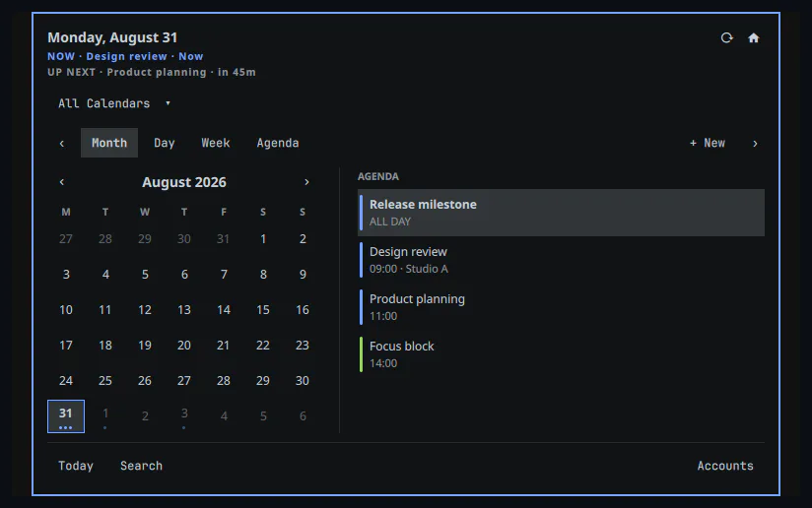Go to next month with chevron beside August 2026
Viewport: 812px width, 508px height.
[306, 182]
